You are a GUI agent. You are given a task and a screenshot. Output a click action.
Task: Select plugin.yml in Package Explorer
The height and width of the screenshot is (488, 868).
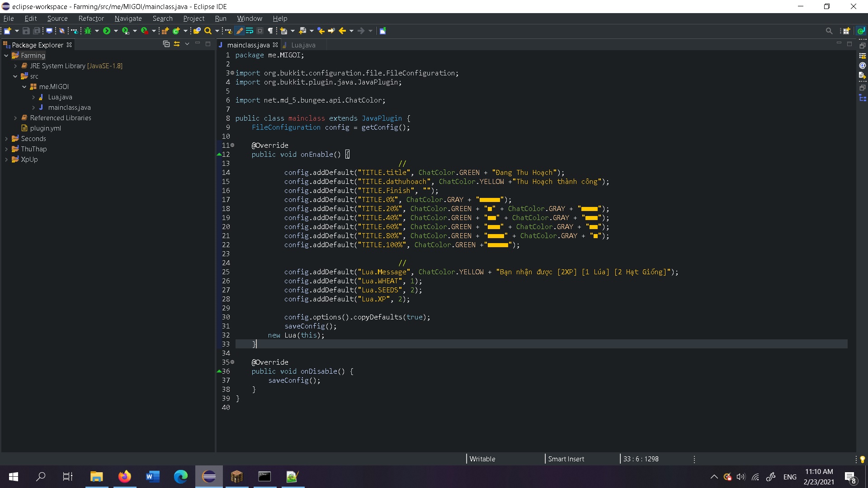tap(45, 128)
